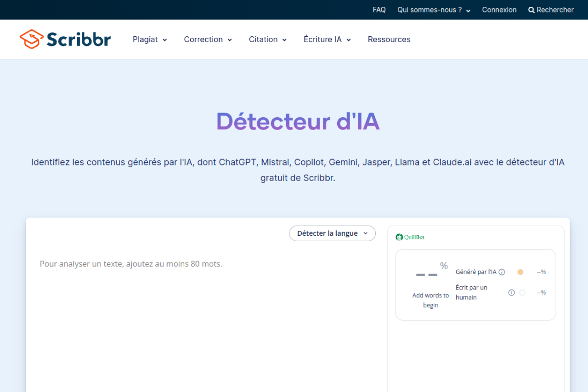Expand the Écriture IA menu
The image size is (588, 392).
tap(327, 40)
